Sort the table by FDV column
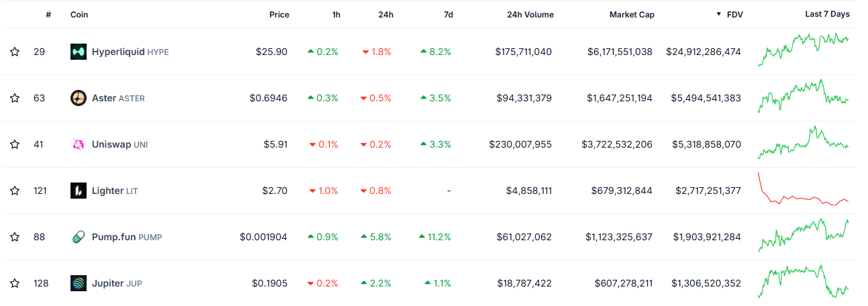Image resolution: width=868 pixels, height=306 pixels. (x=734, y=14)
